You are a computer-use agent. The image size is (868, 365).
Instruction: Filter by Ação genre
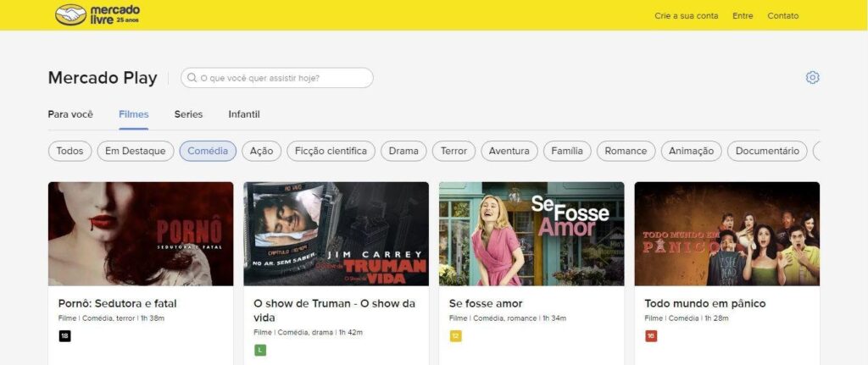[261, 151]
